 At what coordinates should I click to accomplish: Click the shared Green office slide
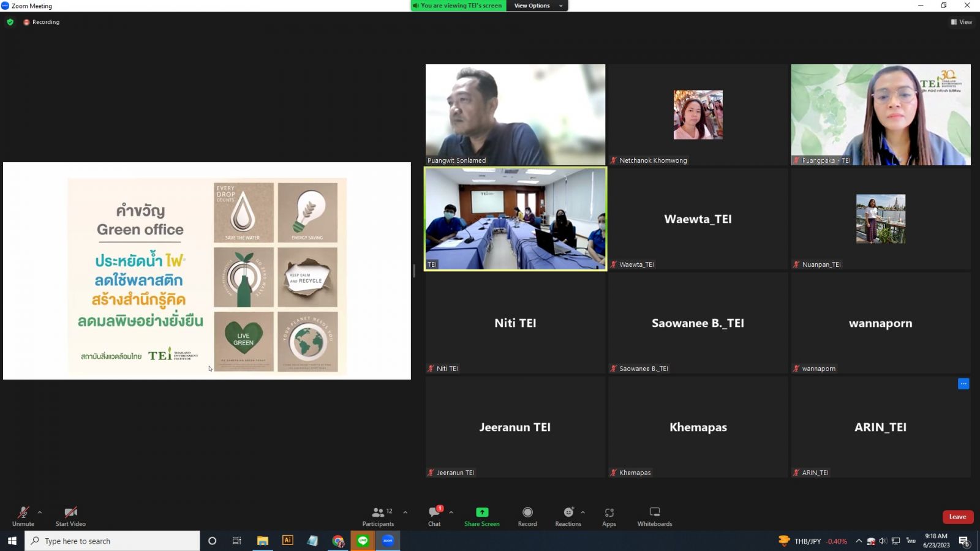pyautogui.click(x=207, y=271)
